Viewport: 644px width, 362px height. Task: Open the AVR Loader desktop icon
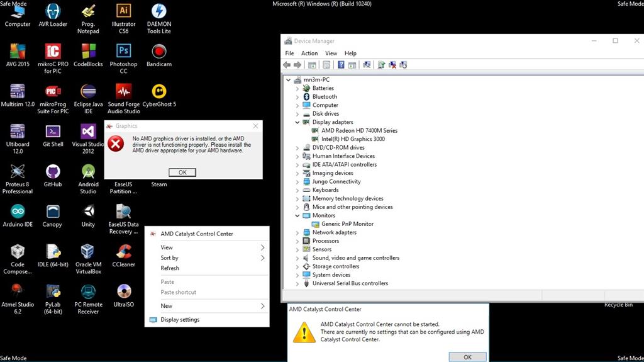tap(53, 15)
